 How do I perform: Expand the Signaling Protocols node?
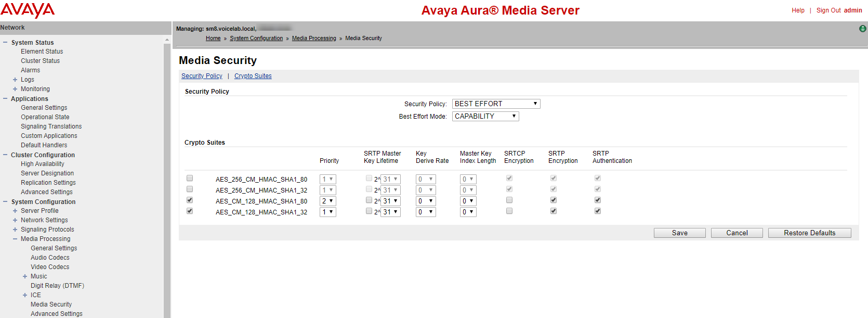(15, 230)
